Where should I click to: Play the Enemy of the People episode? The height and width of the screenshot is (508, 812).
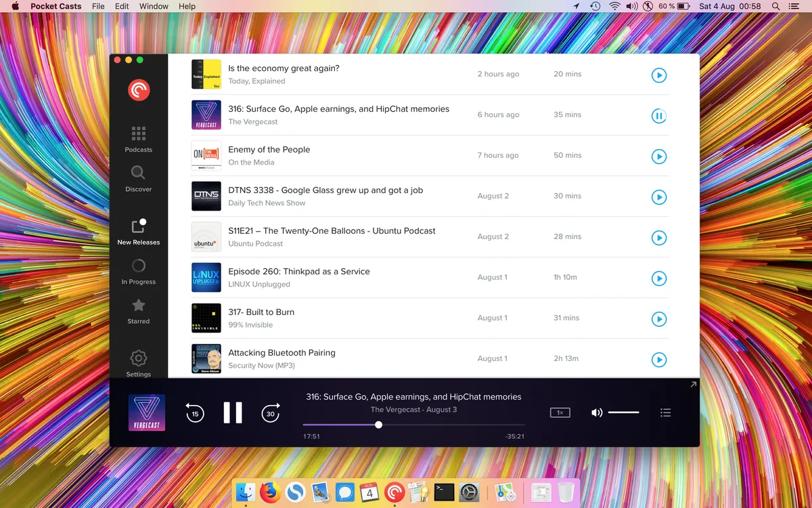point(658,156)
